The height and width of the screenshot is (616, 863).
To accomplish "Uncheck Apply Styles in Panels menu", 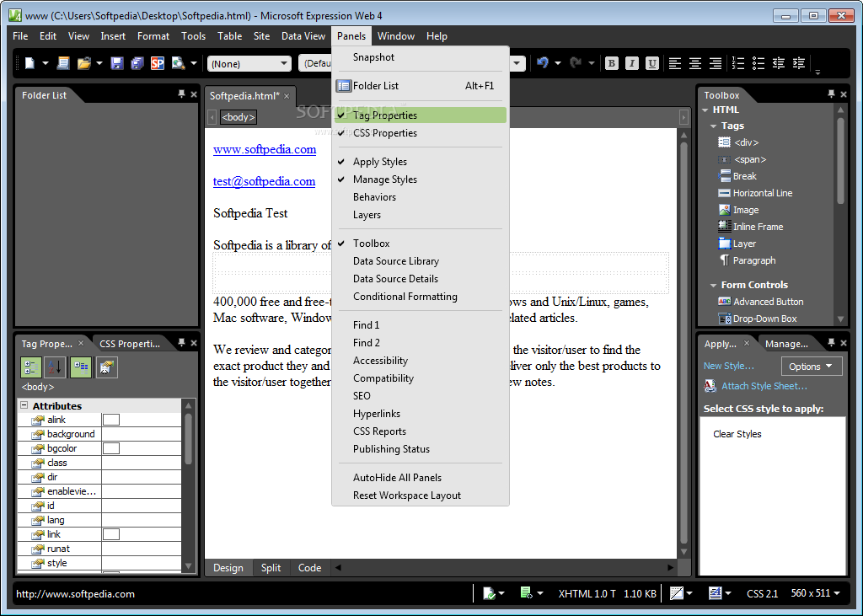I will (x=421, y=161).
